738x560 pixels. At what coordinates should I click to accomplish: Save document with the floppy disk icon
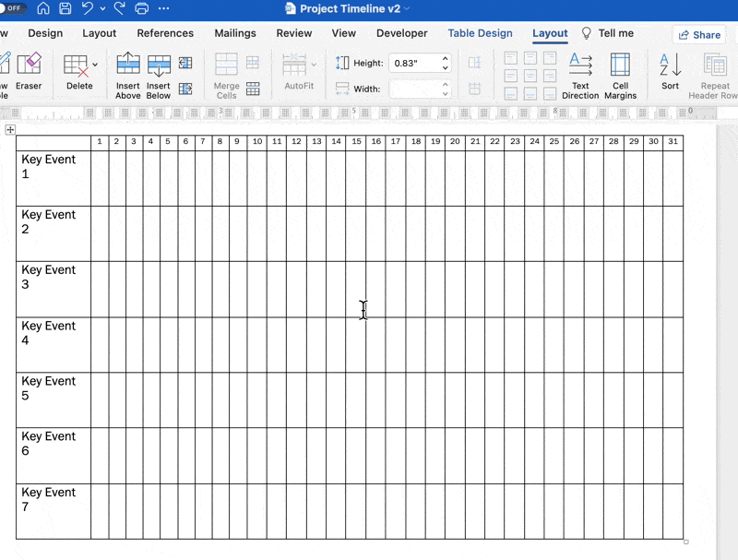(65, 8)
